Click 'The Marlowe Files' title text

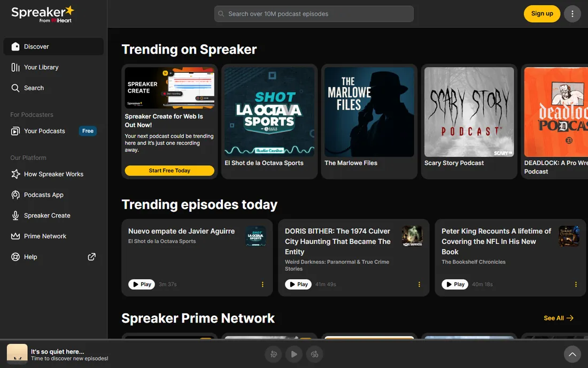tap(351, 163)
